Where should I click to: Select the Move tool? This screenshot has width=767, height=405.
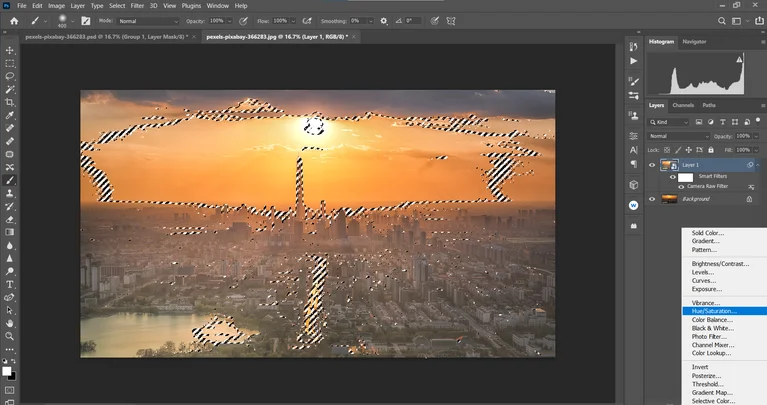(x=10, y=50)
